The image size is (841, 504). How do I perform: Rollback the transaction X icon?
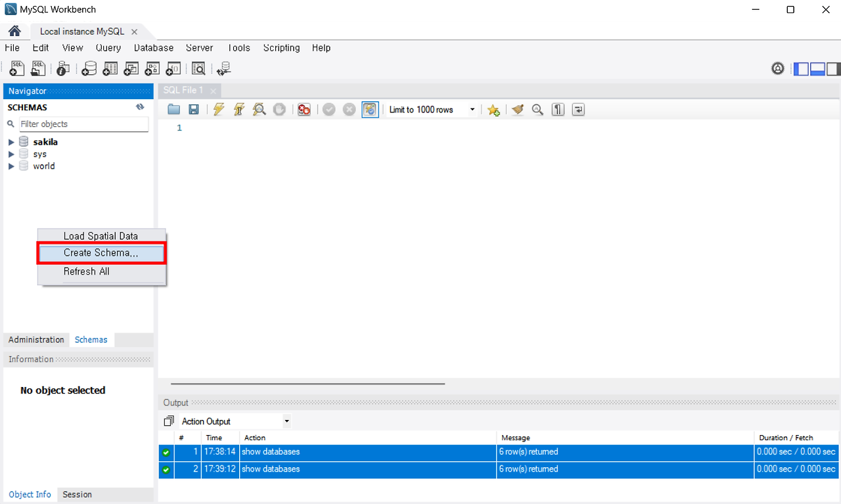click(350, 110)
